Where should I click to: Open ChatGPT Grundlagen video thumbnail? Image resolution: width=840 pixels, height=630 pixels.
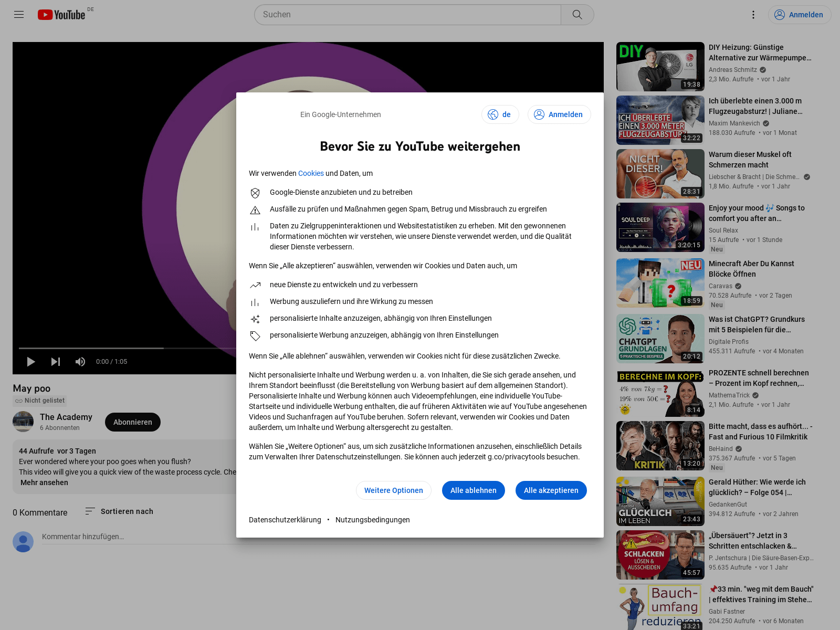tap(660, 339)
